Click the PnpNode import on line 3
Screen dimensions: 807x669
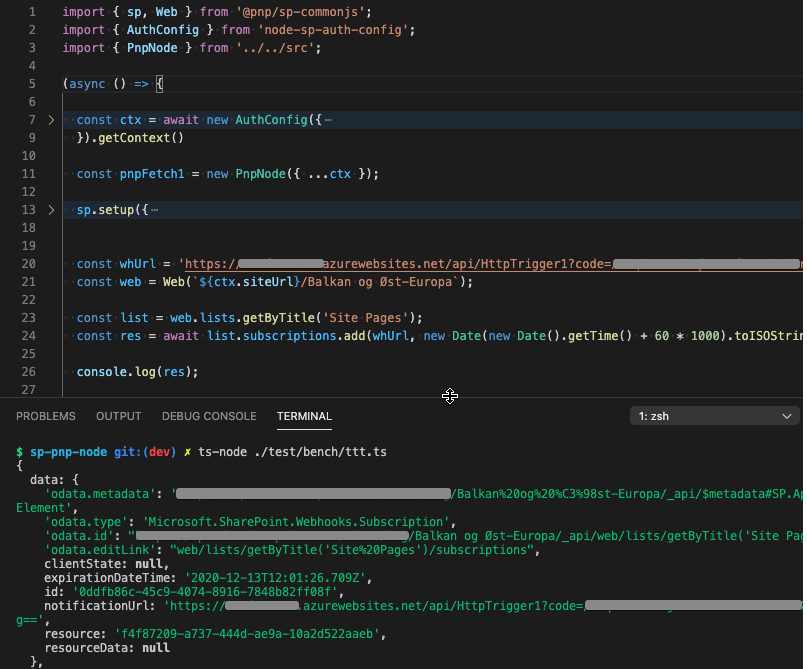[x=152, y=48]
